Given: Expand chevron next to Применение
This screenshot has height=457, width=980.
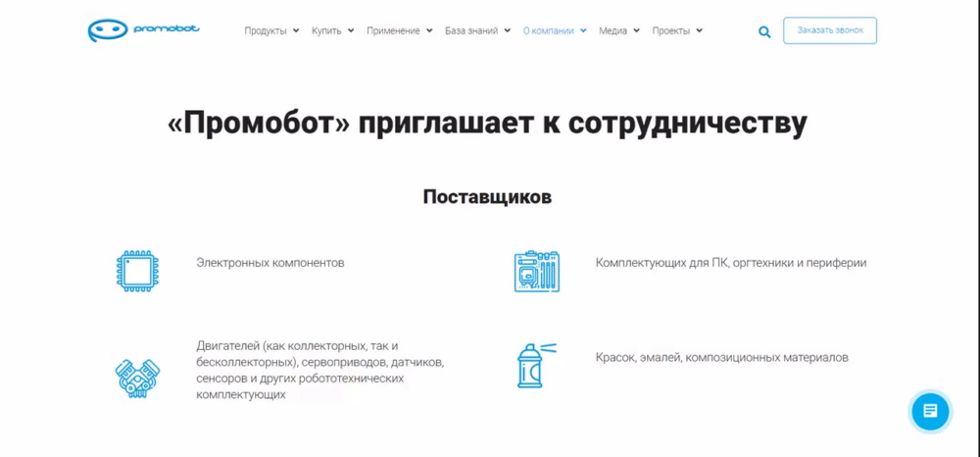Looking at the screenshot, I should coord(429,30).
